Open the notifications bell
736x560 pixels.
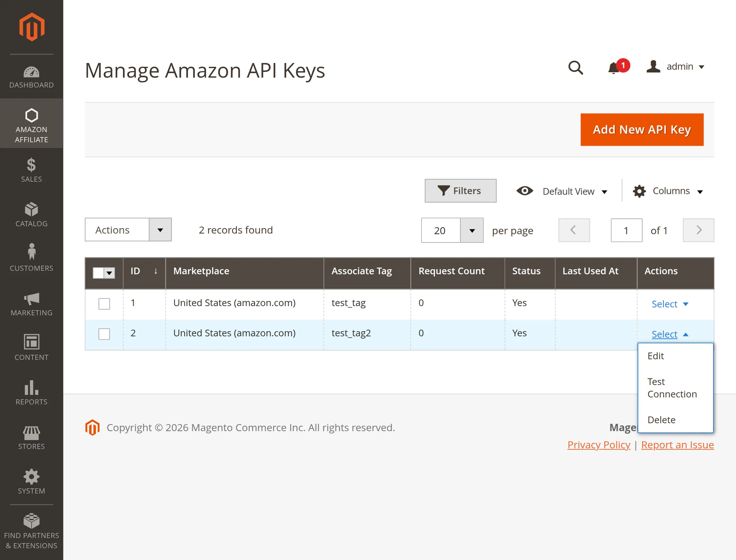(614, 68)
